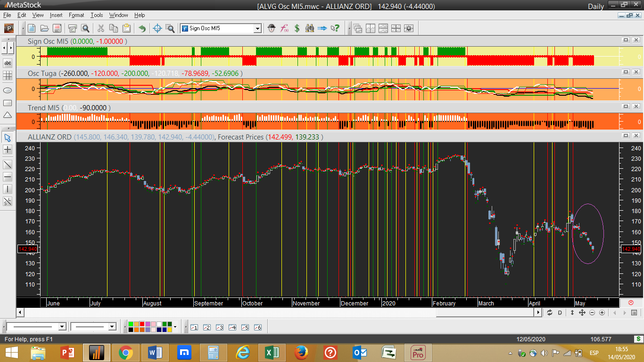This screenshot has width=644, height=362.
Task: Toggle the D periodicity button
Action: click(x=560, y=313)
